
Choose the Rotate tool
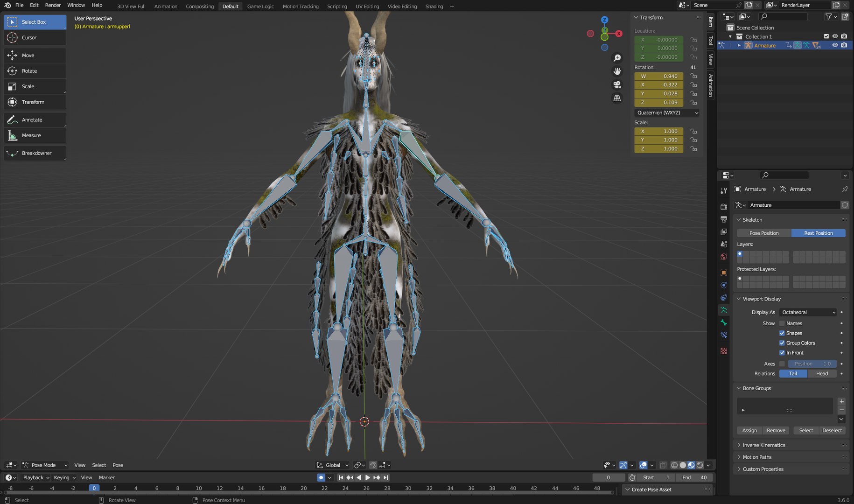click(x=35, y=71)
